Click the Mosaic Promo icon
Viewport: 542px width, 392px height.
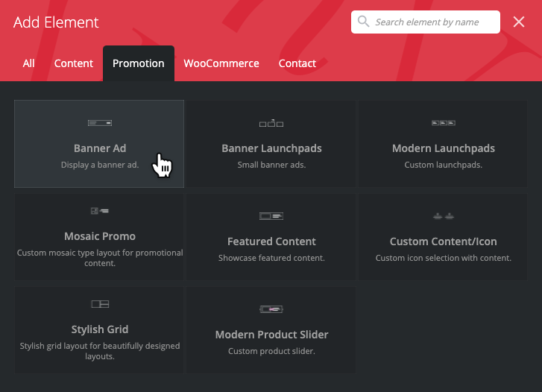(99, 211)
